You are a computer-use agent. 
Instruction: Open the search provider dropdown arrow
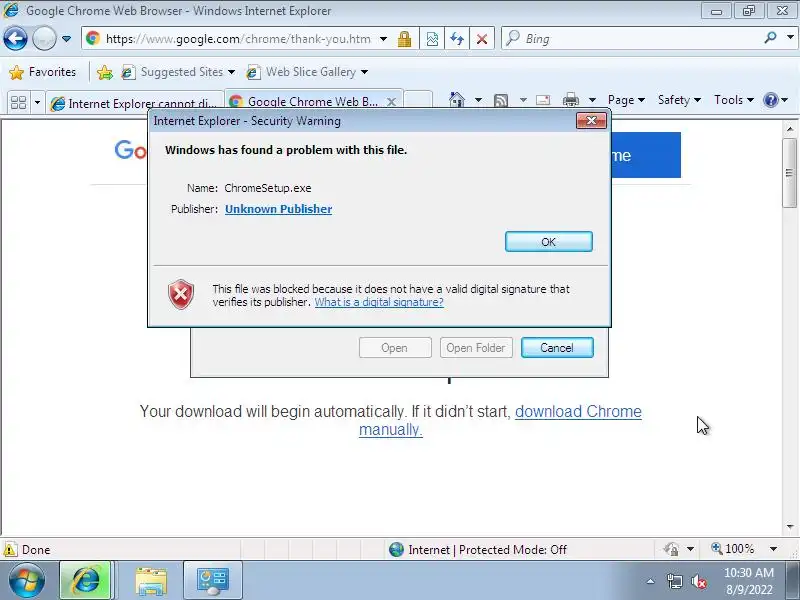click(790, 37)
